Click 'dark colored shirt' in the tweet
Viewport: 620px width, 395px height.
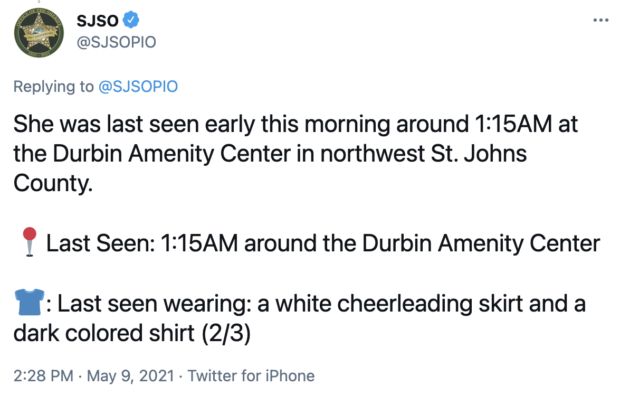coord(104,333)
